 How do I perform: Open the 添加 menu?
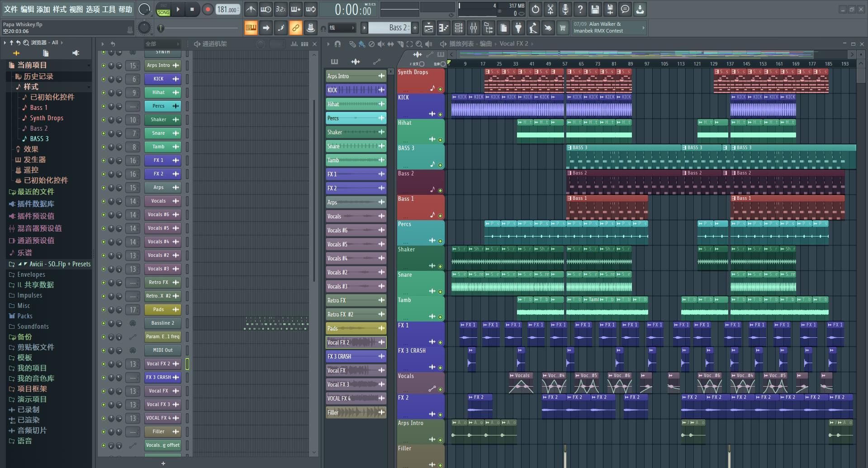[43, 9]
